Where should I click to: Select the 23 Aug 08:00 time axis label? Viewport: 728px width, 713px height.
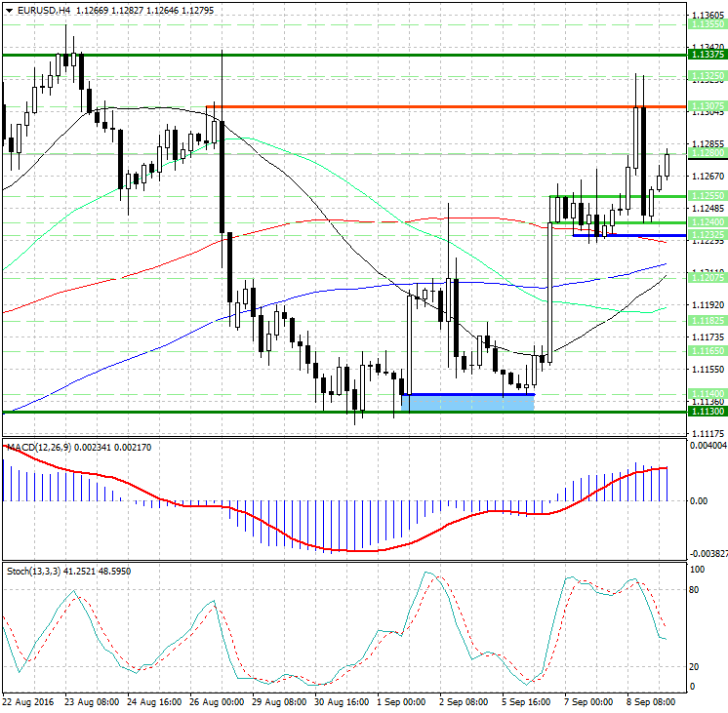point(92,702)
